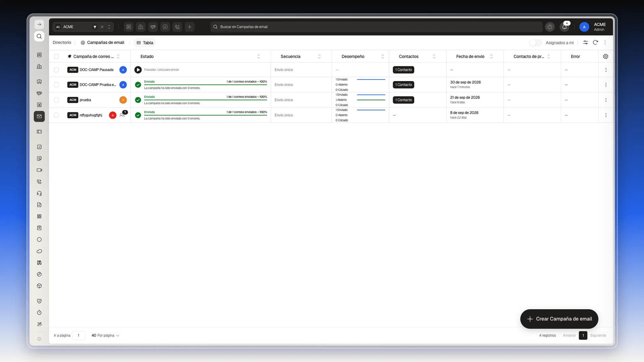Open the notifications bell
The height and width of the screenshot is (362, 644).
(565, 27)
